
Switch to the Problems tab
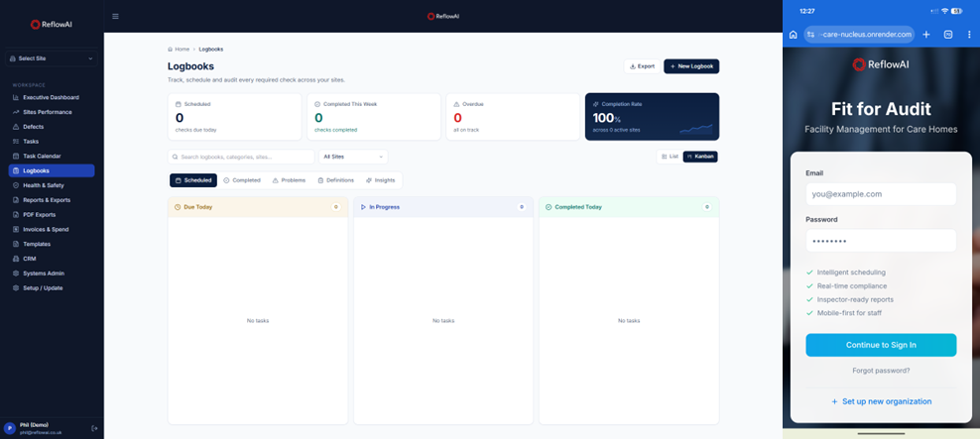pos(289,180)
